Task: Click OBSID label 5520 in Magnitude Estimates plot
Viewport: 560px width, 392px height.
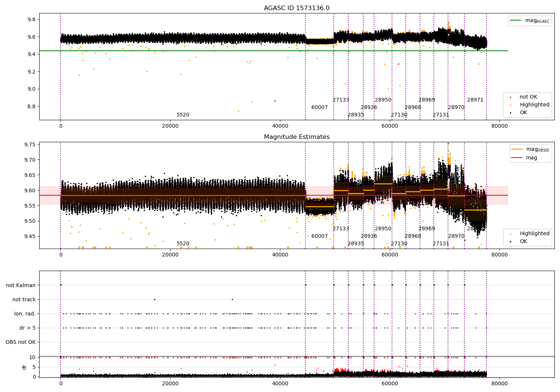Action: point(183,244)
